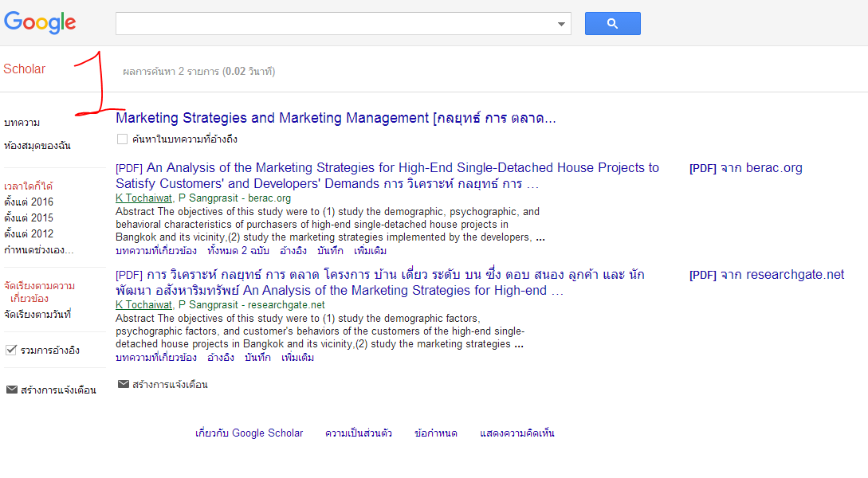Sort results by จัดเรียงตามวันที่

37,314
